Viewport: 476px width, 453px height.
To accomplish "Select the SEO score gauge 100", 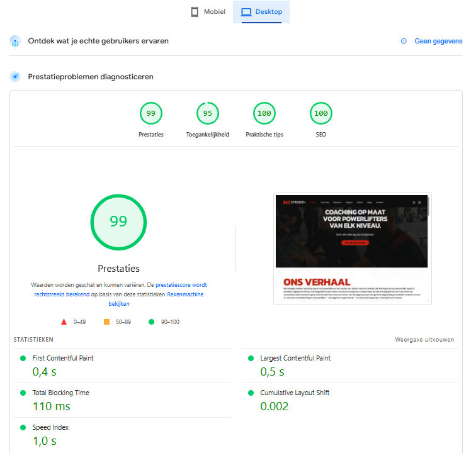I will 321,113.
